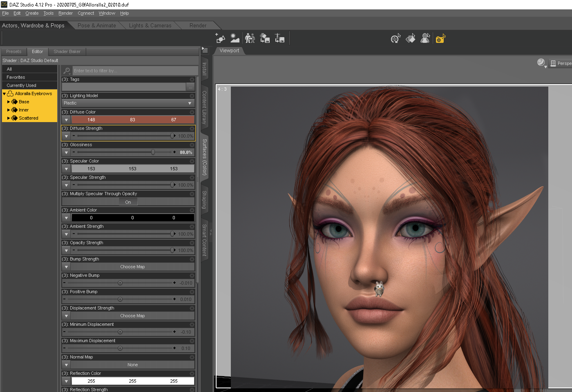Switch to the Presets tab

tap(13, 51)
